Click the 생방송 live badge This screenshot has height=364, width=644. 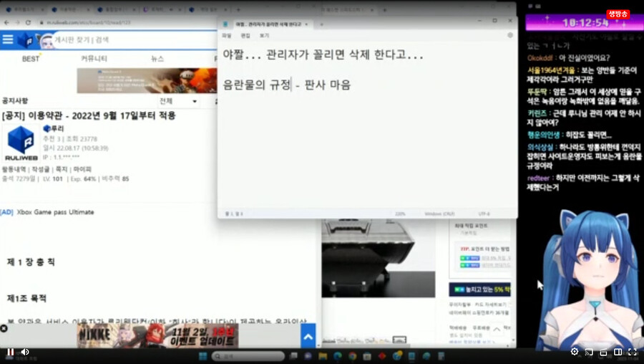pyautogui.click(x=618, y=14)
